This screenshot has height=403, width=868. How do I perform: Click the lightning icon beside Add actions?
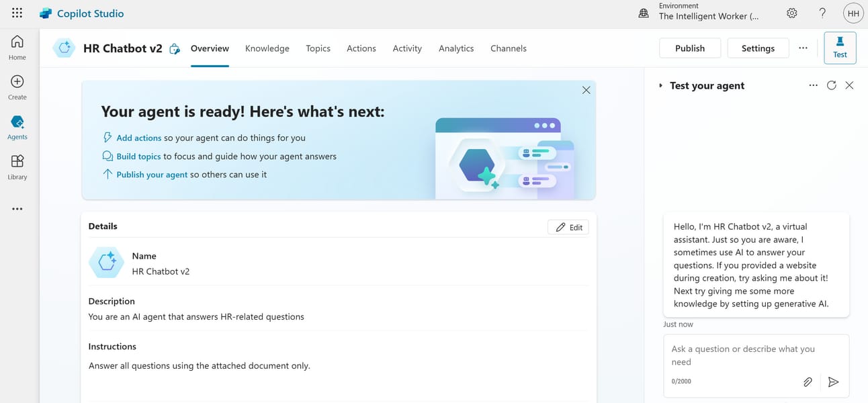[107, 138]
